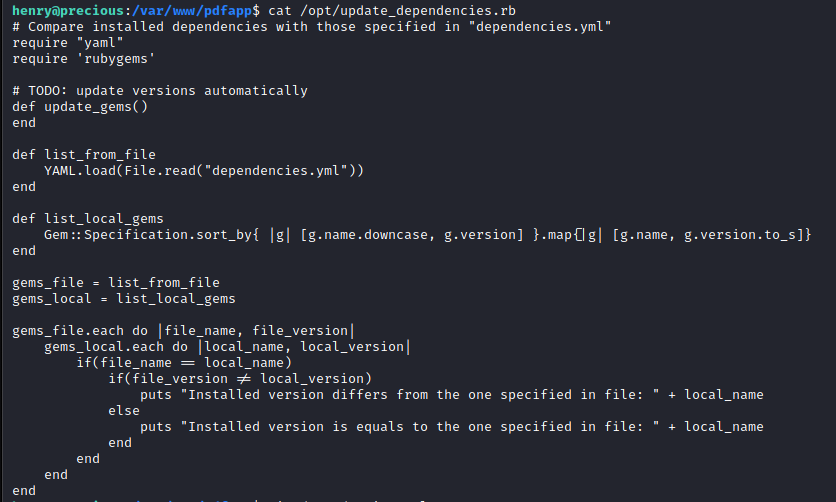Click the YAML.load(File.read(...)) call

click(204, 171)
